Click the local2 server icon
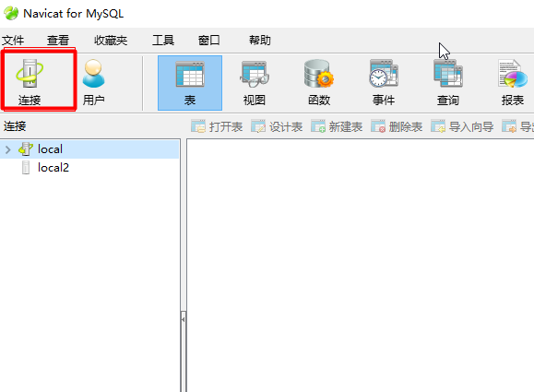Screen dimensions: 534x392 [x=26, y=168]
